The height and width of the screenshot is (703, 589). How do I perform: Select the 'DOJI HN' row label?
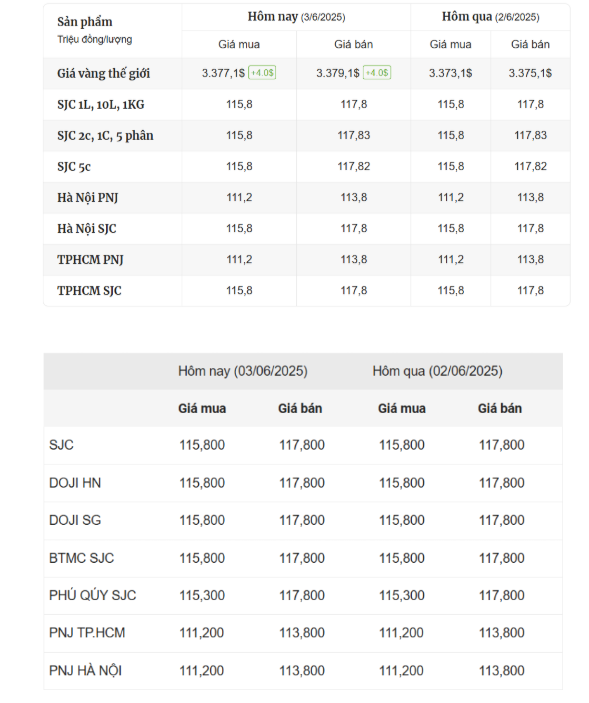pyautogui.click(x=75, y=483)
